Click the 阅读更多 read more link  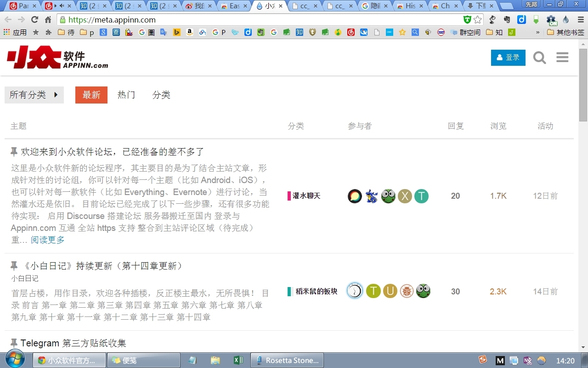[x=48, y=240]
